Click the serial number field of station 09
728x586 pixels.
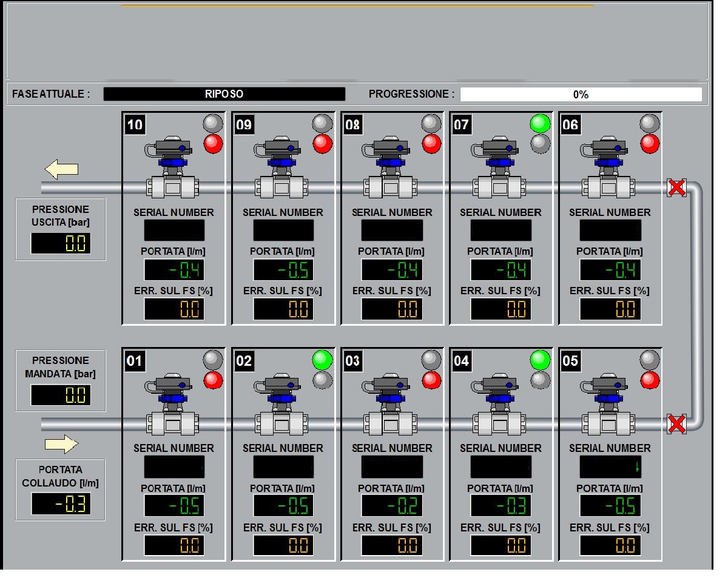click(283, 231)
